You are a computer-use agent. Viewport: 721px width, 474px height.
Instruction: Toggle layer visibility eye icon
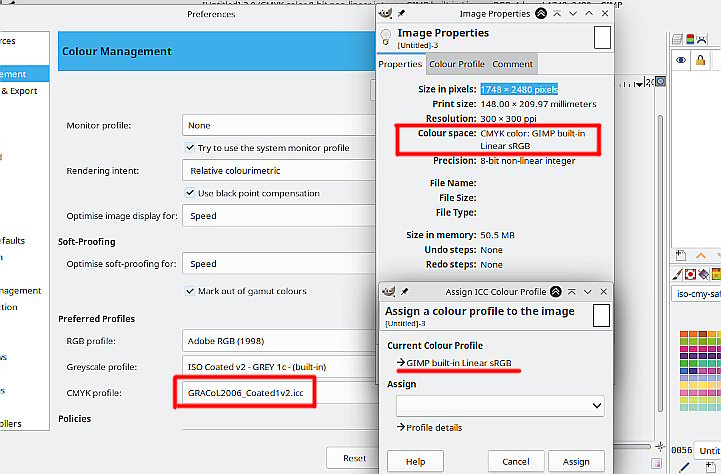681,60
